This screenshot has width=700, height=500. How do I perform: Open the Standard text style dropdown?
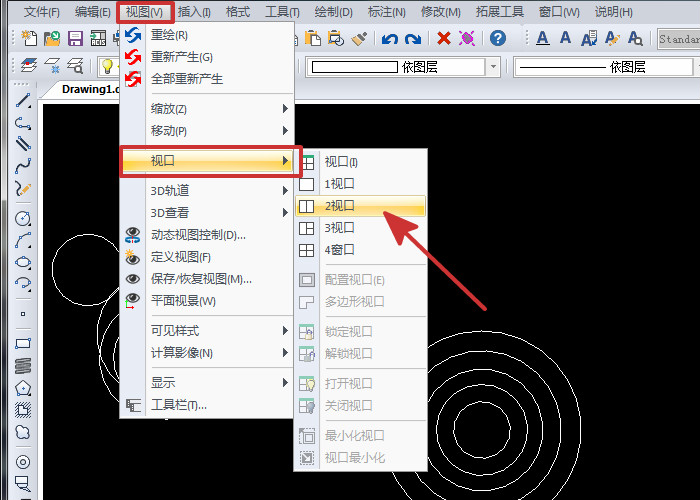coord(679,39)
